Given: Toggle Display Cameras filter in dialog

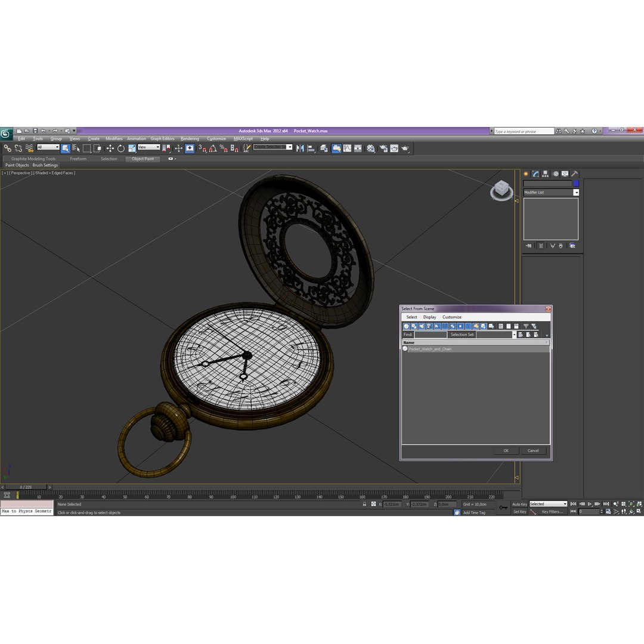Looking at the screenshot, I should (x=429, y=326).
